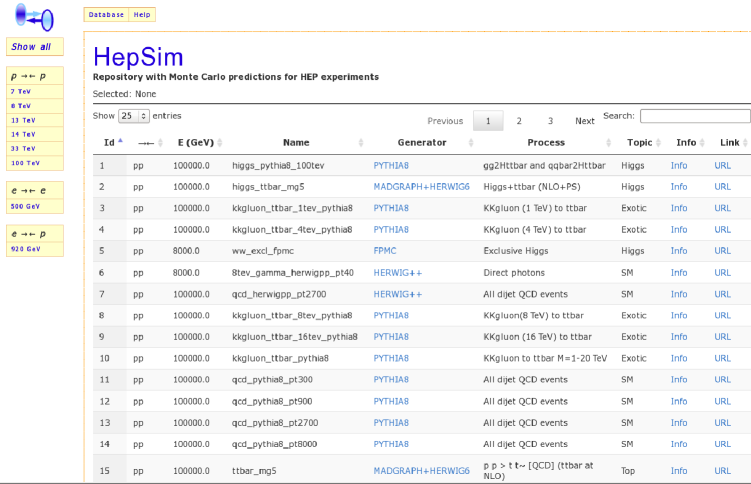Click in the Search input field

pyautogui.click(x=694, y=116)
